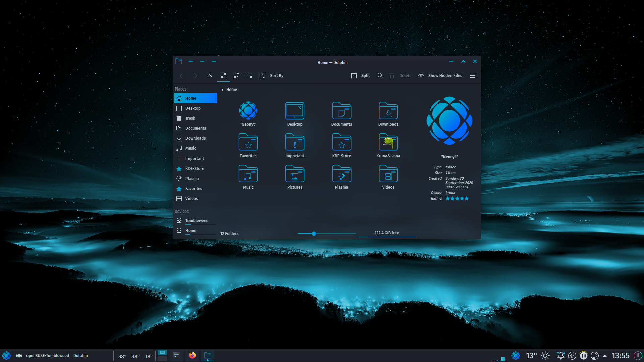Screen dimensions: 644x362
Task: Click the zoom slider handle
Action: [314, 234]
